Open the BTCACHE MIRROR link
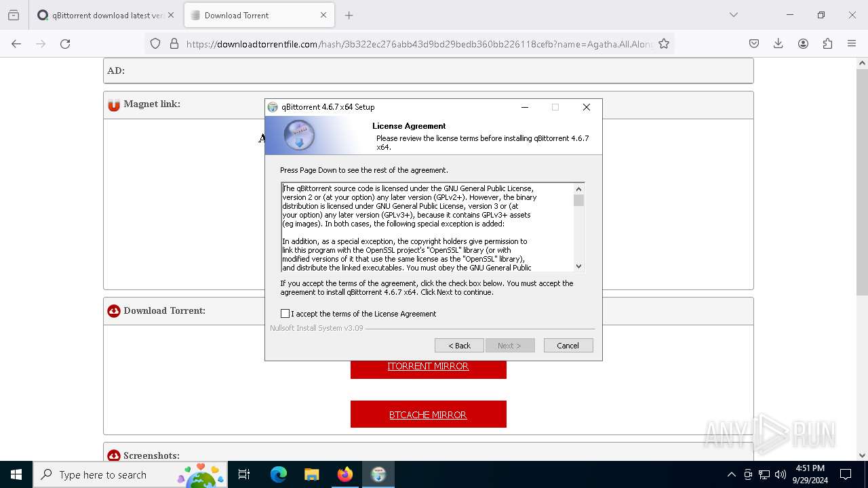Image resolution: width=868 pixels, height=488 pixels. pos(428,415)
